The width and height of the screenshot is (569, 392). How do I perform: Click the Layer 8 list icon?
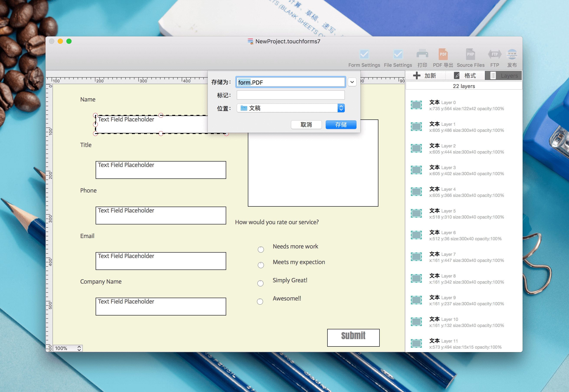[x=416, y=279]
